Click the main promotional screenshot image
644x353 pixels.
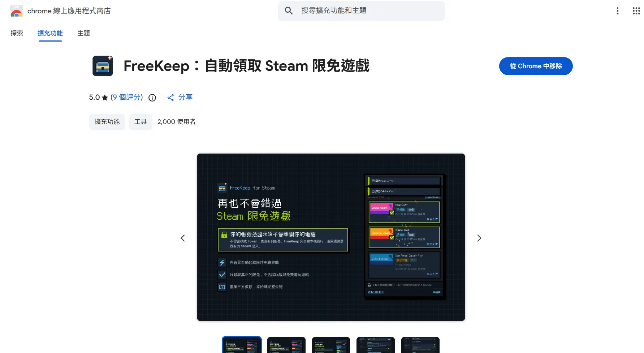pos(331,237)
